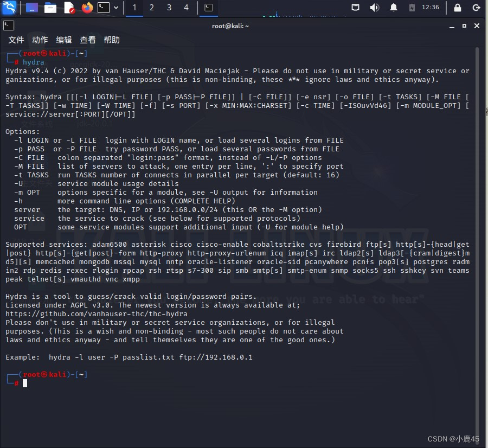Click the 'Options:' heading text
This screenshot has width=488, height=448.
coord(22,132)
